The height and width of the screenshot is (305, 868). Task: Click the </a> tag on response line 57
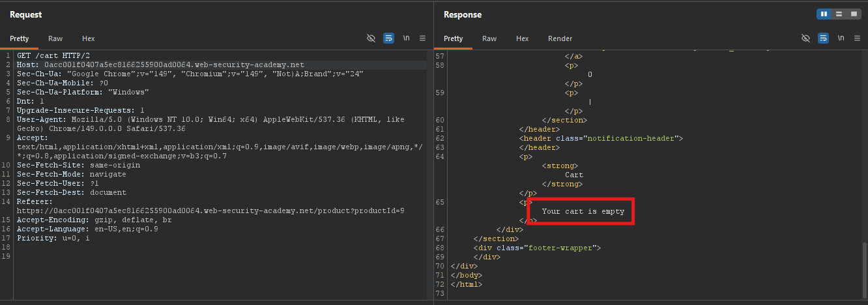click(x=573, y=56)
